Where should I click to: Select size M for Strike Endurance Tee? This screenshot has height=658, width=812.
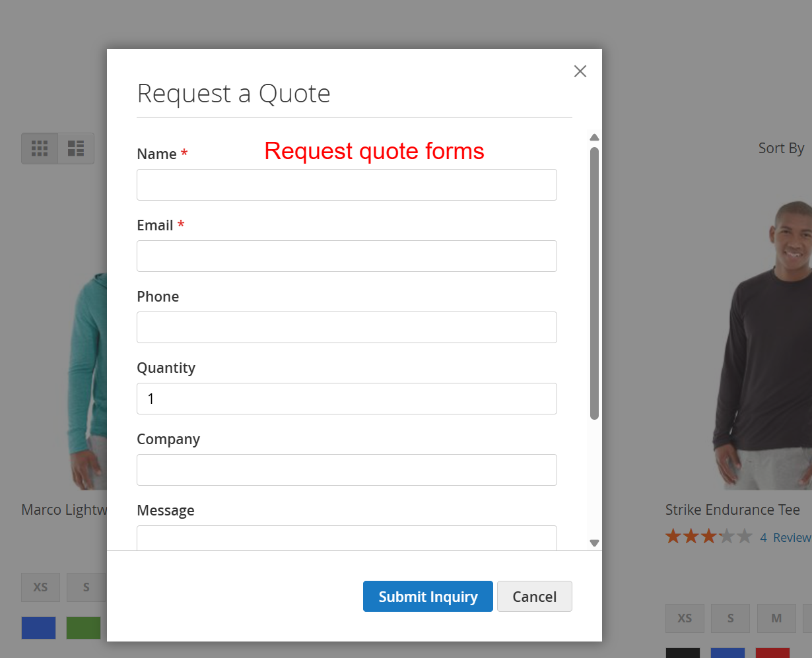pos(776,618)
